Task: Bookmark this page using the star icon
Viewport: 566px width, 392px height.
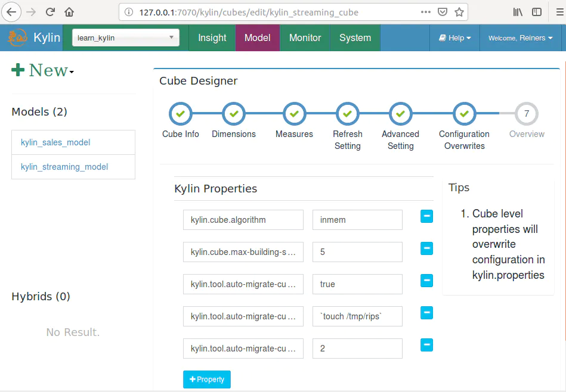Action: tap(459, 11)
